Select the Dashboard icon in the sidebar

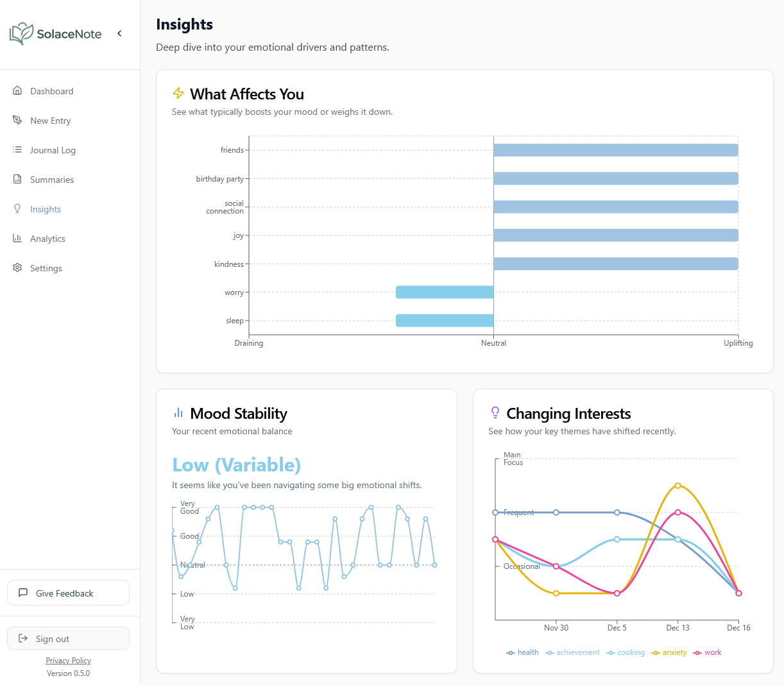tap(18, 90)
